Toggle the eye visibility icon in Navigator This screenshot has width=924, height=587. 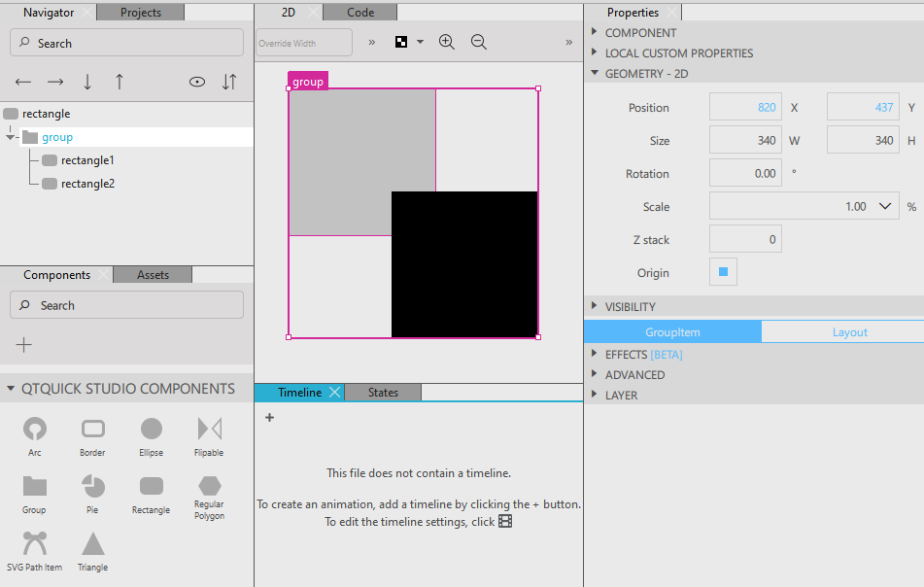pyautogui.click(x=197, y=82)
